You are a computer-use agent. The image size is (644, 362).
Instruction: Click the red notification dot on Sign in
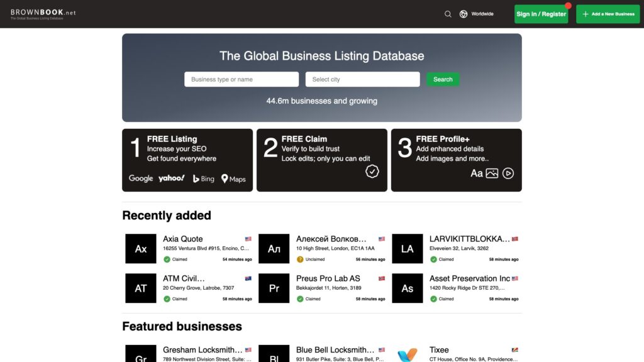(568, 5)
